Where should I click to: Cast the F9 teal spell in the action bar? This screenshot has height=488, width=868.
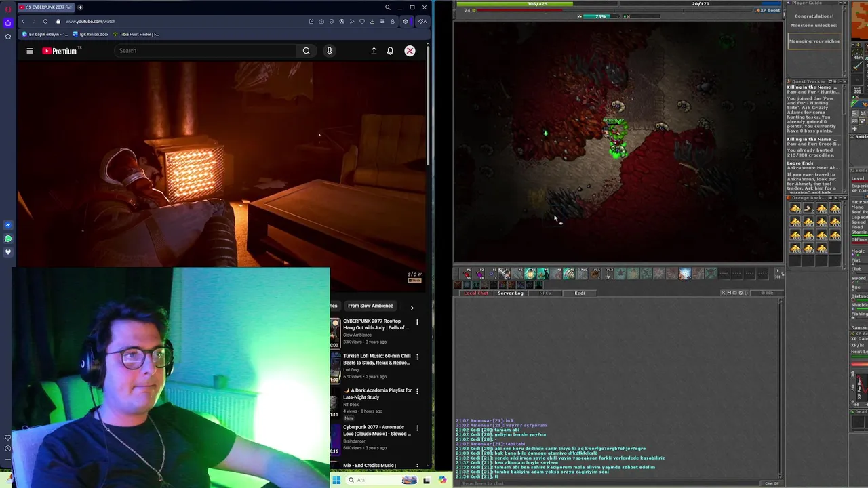tap(569, 273)
